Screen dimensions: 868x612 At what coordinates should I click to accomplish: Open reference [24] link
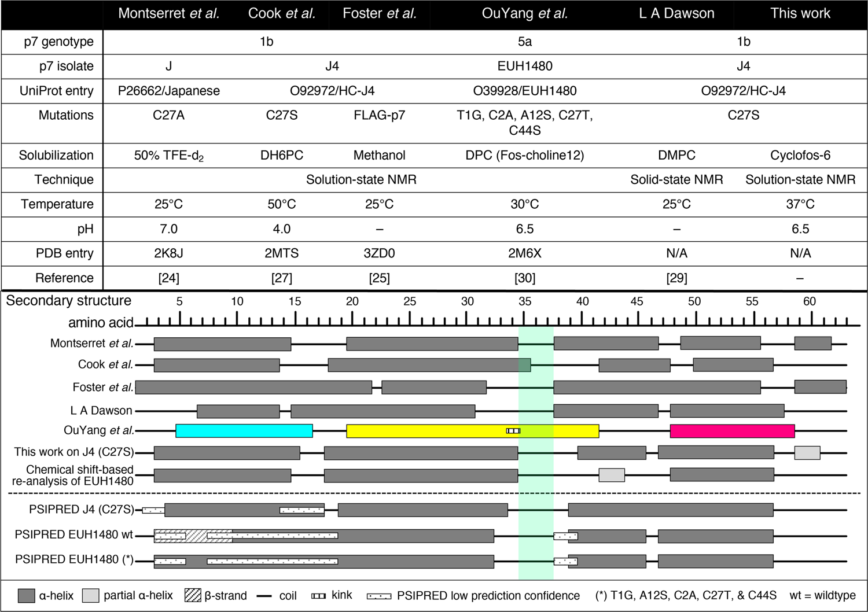[168, 278]
